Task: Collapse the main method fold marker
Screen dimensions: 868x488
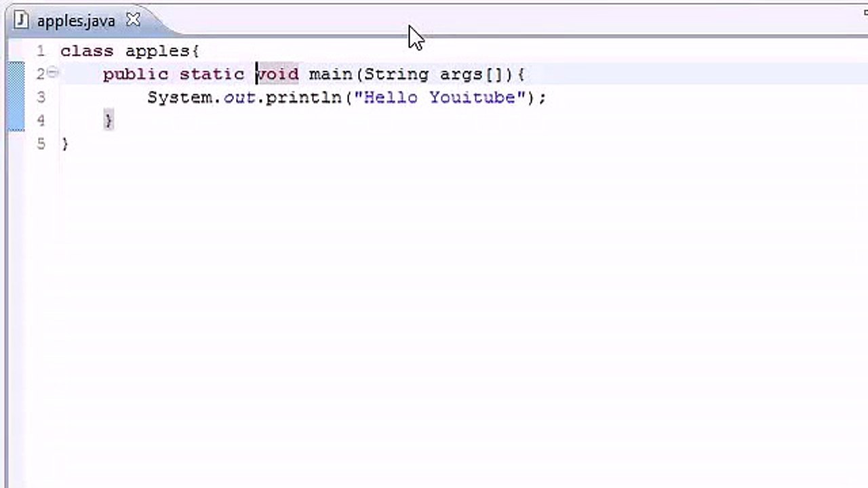Action: tap(53, 73)
